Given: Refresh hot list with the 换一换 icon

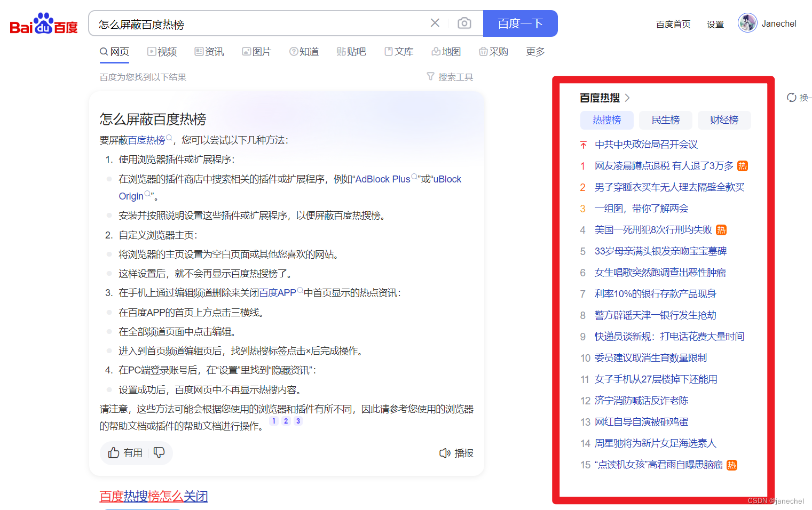Looking at the screenshot, I should (791, 98).
